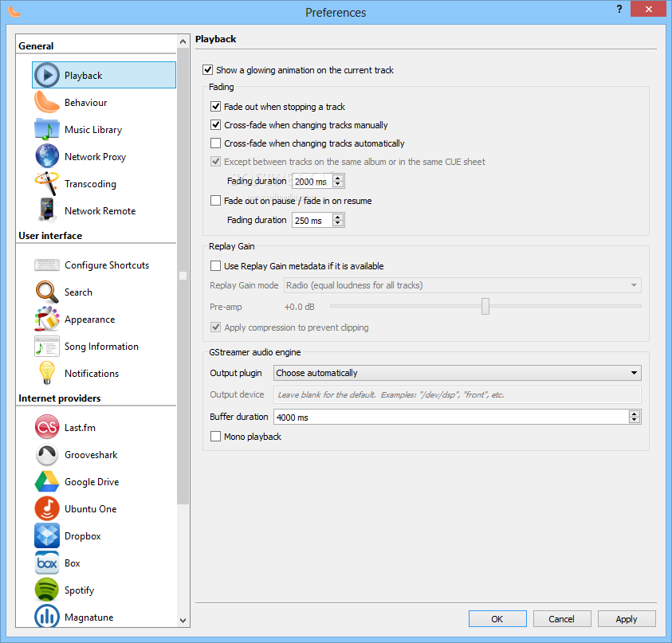Click the orange Behaviour icon

pos(47,102)
